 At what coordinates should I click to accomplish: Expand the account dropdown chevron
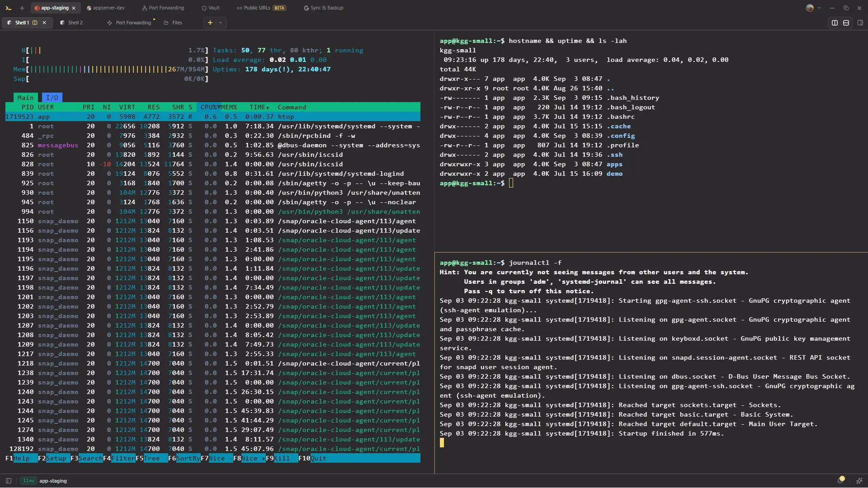[x=819, y=8]
